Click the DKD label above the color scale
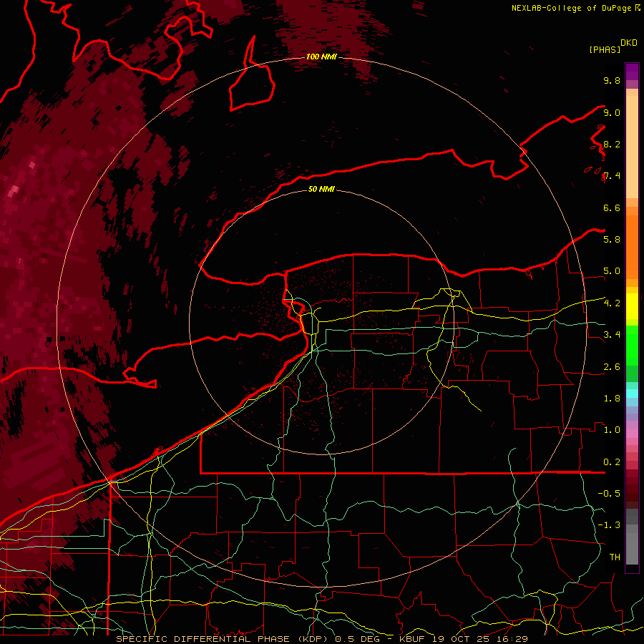This screenshot has height=644, width=644. (x=628, y=43)
